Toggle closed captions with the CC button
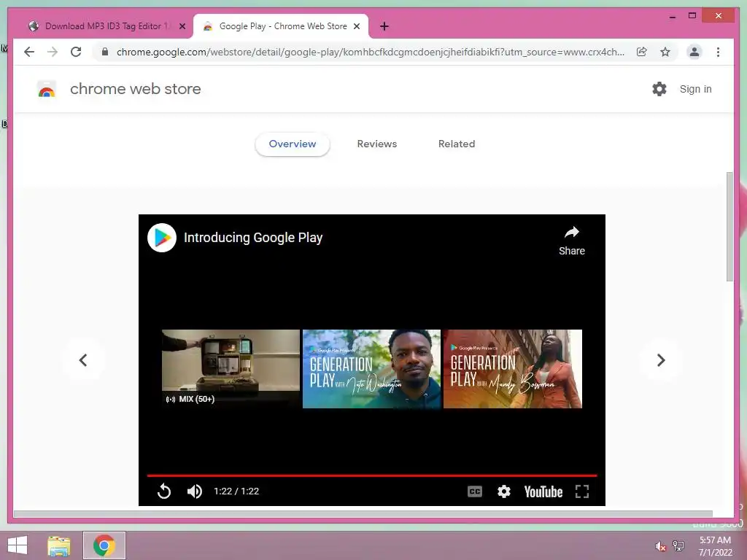747x560 pixels. (474, 491)
